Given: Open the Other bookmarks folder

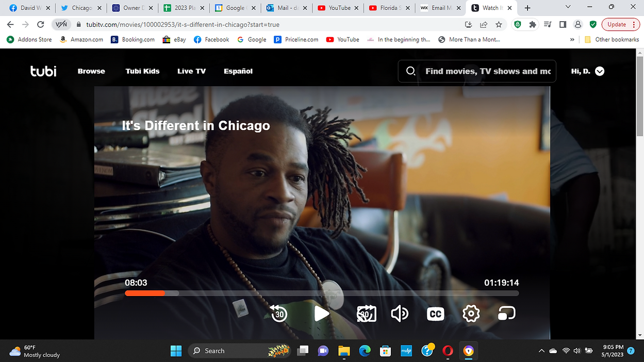Looking at the screenshot, I should (612, 39).
